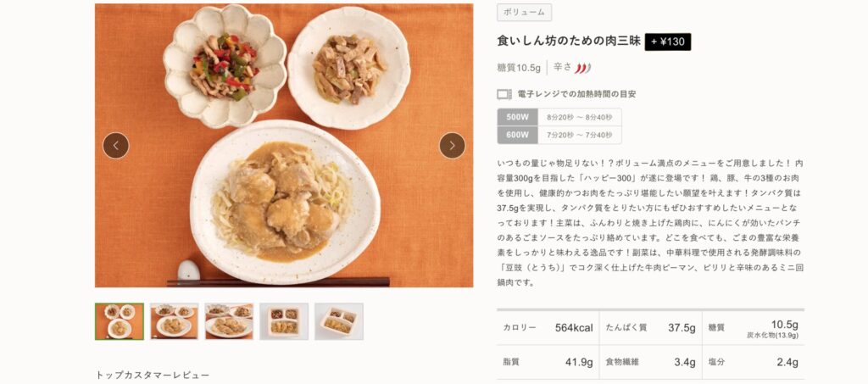Click the main meal photo

(284, 146)
